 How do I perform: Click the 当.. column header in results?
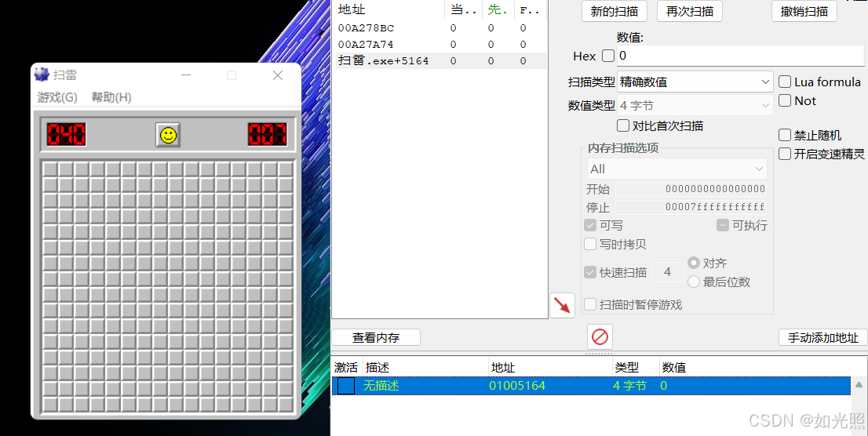[461, 10]
